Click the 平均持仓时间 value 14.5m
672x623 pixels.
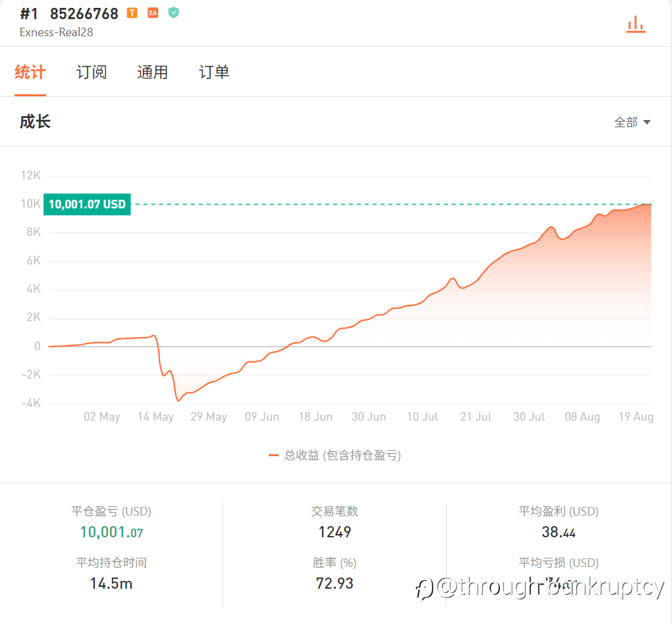click(111, 584)
